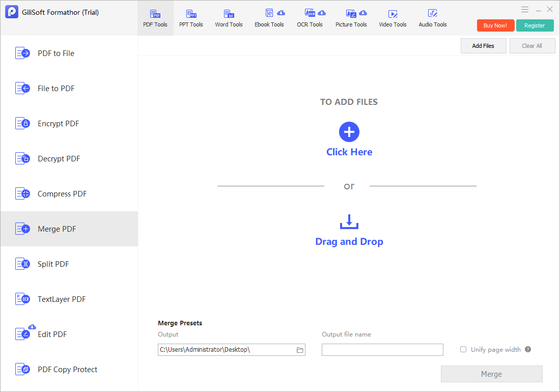This screenshot has height=392, width=560.
Task: Click the cloud download badge on Edit PDF
Action: click(32, 327)
